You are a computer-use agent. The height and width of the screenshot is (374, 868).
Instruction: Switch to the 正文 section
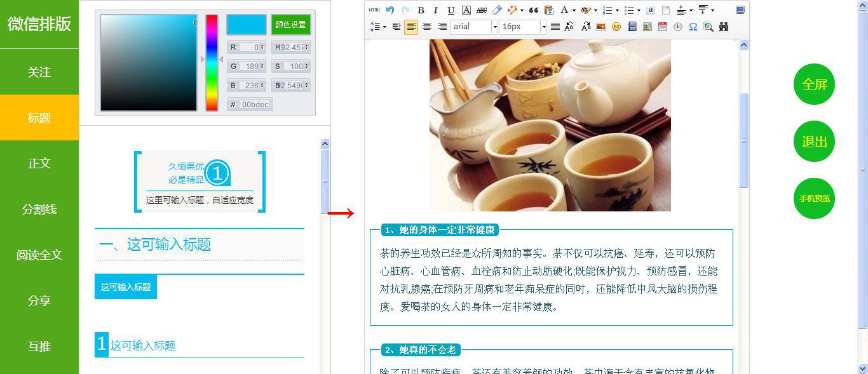[39, 163]
